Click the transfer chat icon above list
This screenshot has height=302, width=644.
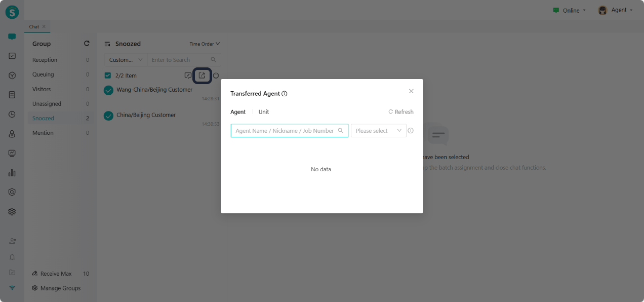pos(202,75)
